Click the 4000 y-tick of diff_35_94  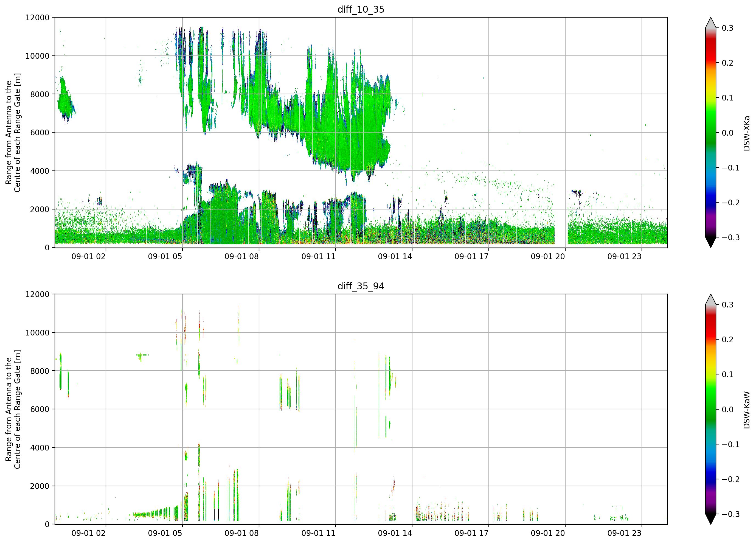coord(40,448)
